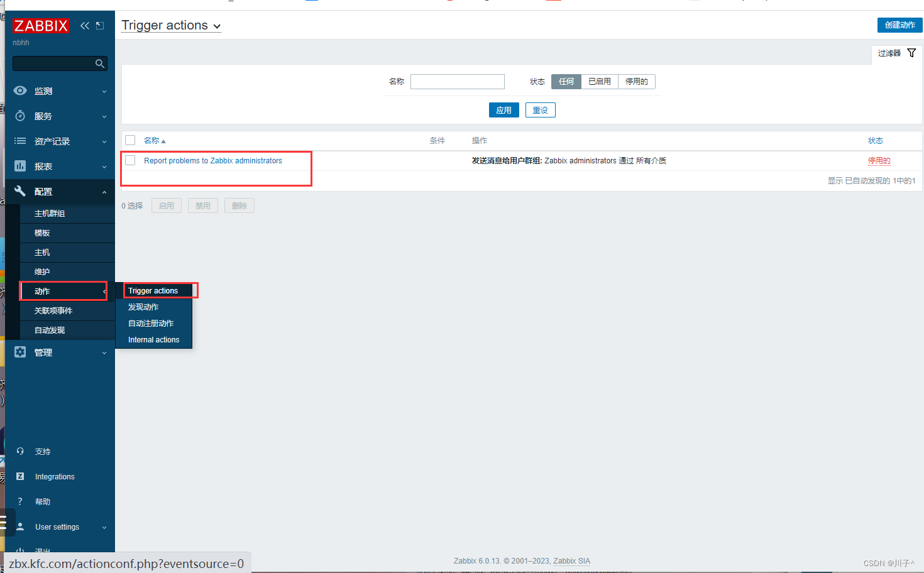924x573 pixels.
Task: Click the 删除 bulk button
Action: coord(239,205)
